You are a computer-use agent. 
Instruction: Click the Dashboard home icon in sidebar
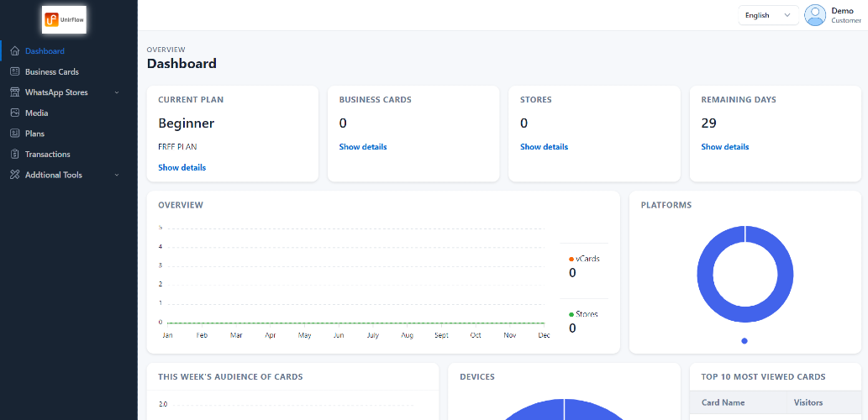[15, 51]
